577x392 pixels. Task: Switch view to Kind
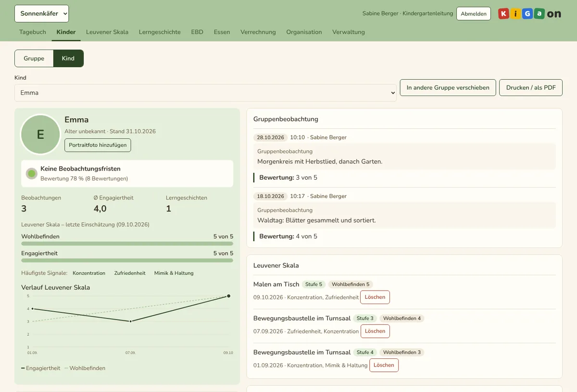[68, 58]
